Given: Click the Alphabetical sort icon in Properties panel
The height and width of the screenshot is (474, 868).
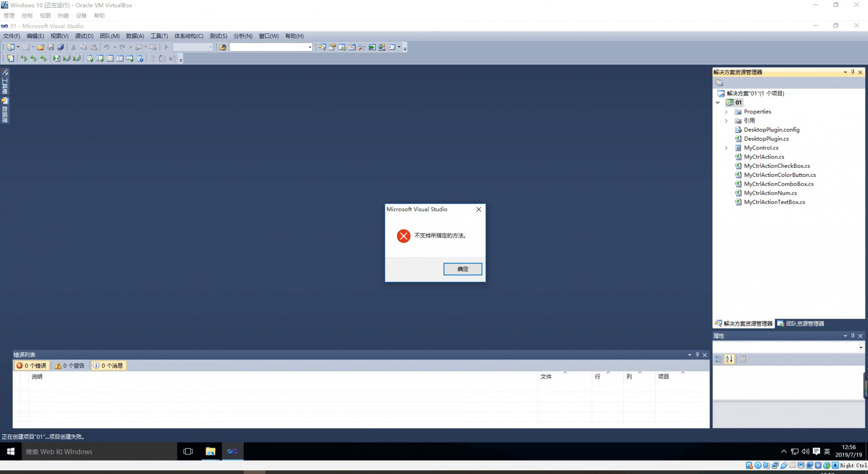Looking at the screenshot, I should click(729, 359).
